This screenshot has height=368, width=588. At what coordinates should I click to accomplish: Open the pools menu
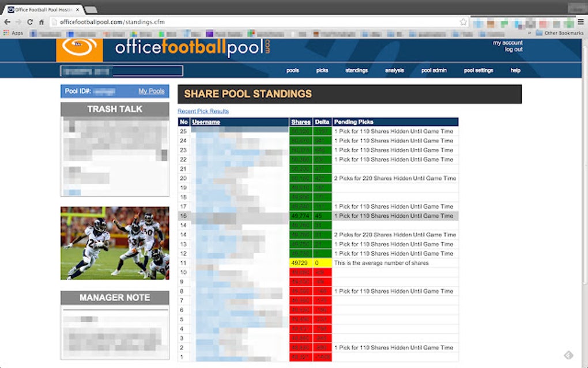(x=292, y=70)
